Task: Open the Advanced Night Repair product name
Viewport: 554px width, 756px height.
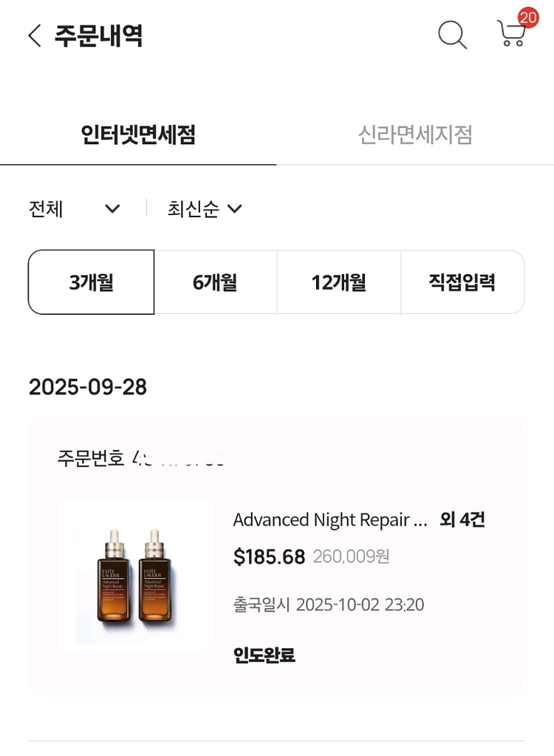Action: click(330, 520)
